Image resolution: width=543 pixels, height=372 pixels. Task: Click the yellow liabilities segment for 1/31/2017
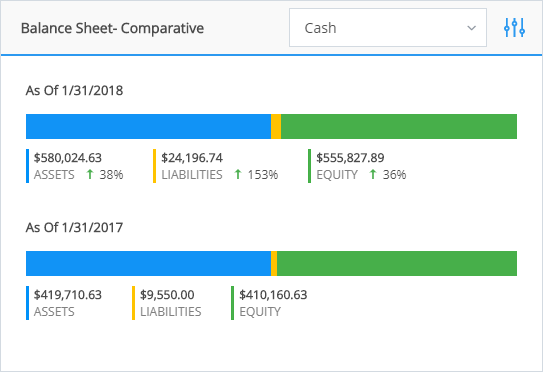274,264
